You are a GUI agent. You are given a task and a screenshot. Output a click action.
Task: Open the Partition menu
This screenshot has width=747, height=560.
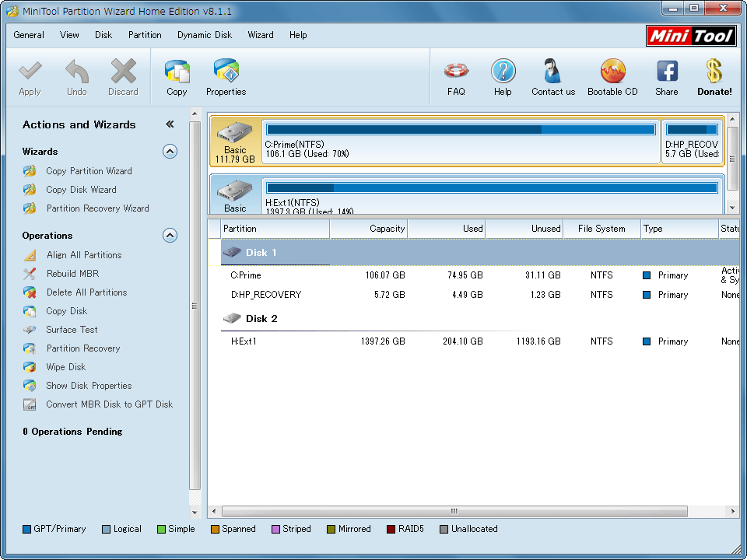tap(145, 35)
